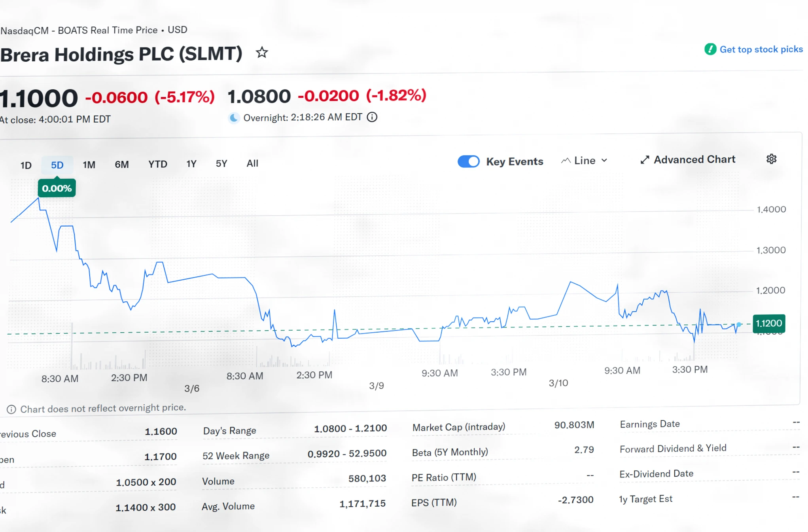The width and height of the screenshot is (808, 532).
Task: Click the 1y Target Est label
Action: (x=646, y=499)
